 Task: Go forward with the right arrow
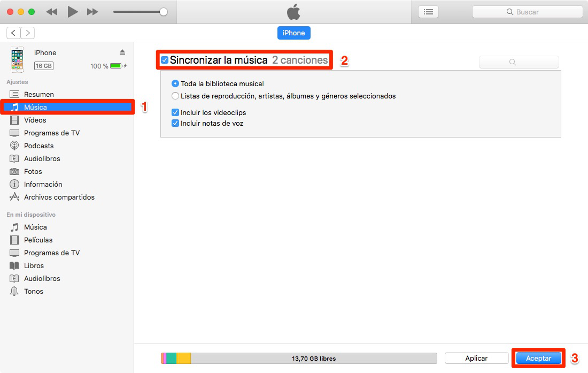(x=28, y=33)
